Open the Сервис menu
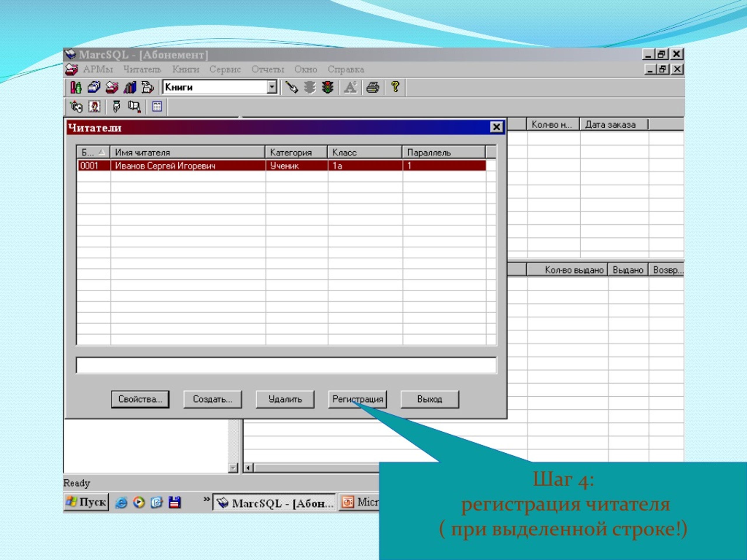Viewport: 747px width, 560px height. [225, 69]
